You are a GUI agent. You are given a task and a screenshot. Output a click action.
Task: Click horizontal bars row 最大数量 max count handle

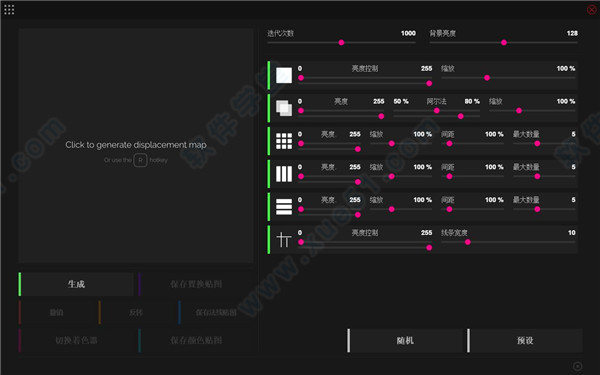pyautogui.click(x=537, y=209)
